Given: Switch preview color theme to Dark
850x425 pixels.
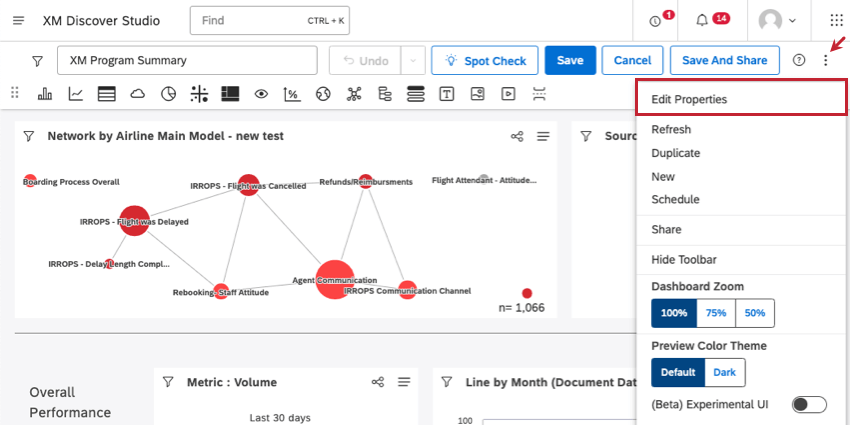Looking at the screenshot, I should coord(725,372).
